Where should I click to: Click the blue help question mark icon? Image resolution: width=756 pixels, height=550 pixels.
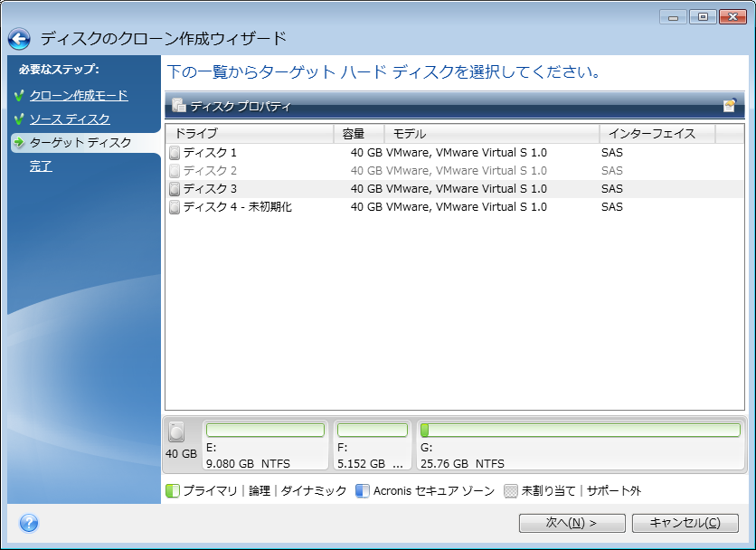pyautogui.click(x=28, y=523)
